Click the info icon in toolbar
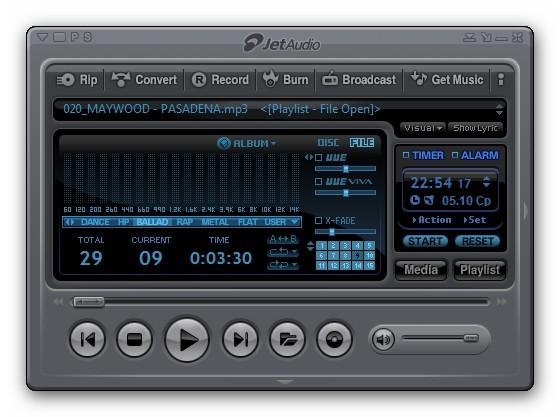Image resolution: width=560 pixels, height=417 pixels. 501,80
